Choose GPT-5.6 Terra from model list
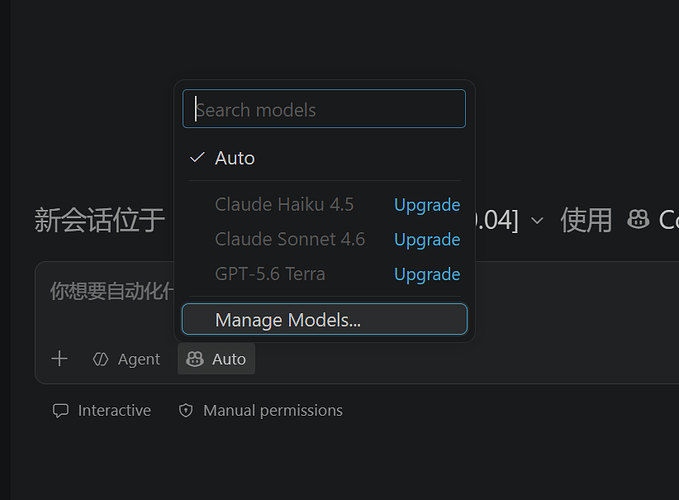 pyautogui.click(x=270, y=274)
